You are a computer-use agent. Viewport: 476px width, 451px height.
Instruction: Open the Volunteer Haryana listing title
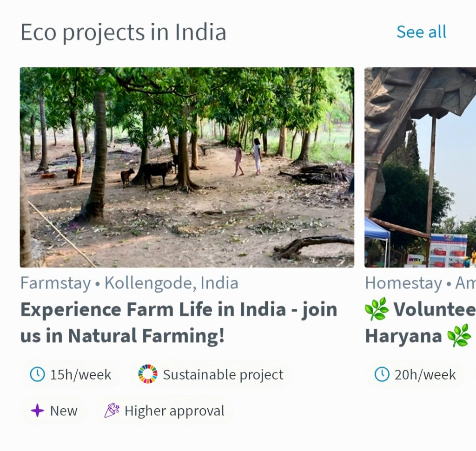420,323
